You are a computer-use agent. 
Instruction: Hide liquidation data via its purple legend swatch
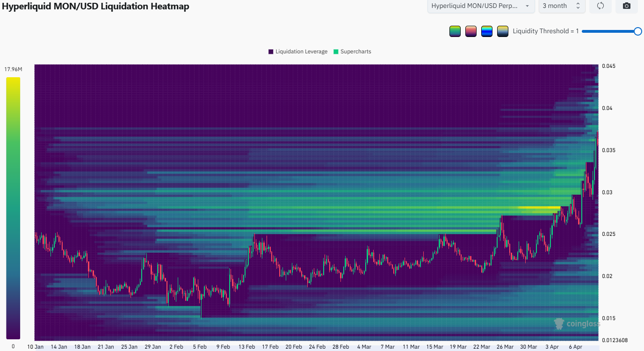point(270,51)
